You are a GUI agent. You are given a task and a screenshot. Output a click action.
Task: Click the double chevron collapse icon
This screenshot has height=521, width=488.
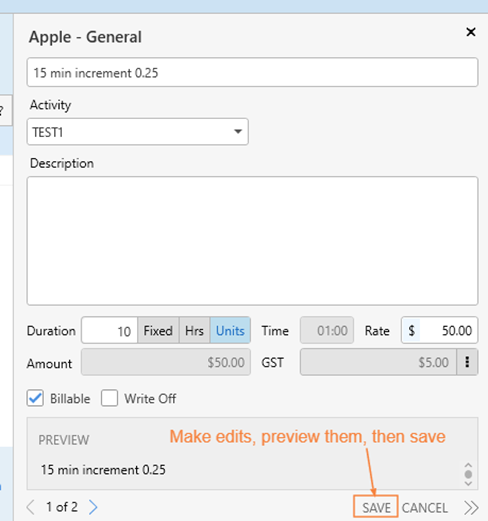[471, 508]
